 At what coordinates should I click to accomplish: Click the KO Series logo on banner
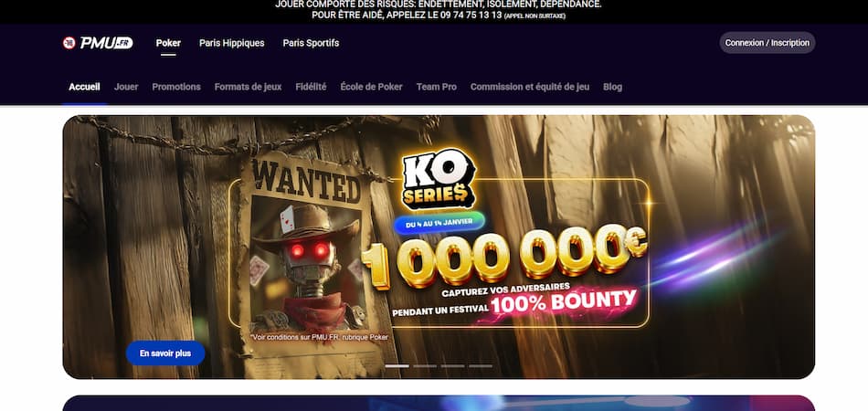pyautogui.click(x=439, y=179)
